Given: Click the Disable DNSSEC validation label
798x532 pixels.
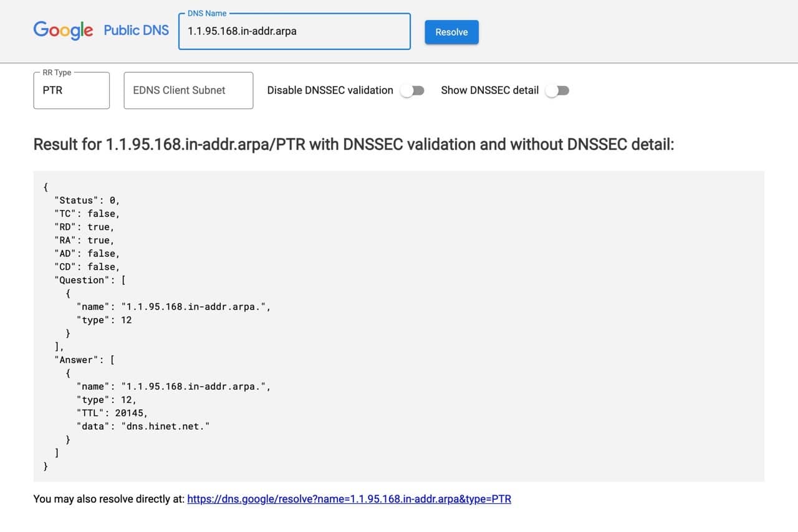Looking at the screenshot, I should point(330,90).
